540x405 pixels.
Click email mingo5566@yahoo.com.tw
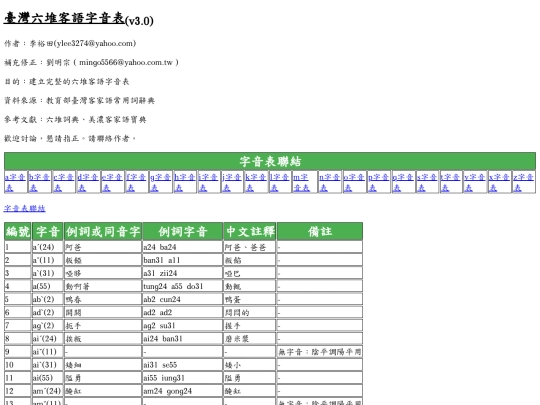(x=126, y=62)
